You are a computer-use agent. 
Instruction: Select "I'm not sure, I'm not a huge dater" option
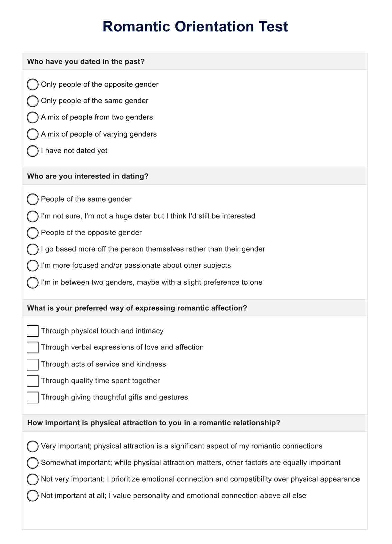coord(32,216)
